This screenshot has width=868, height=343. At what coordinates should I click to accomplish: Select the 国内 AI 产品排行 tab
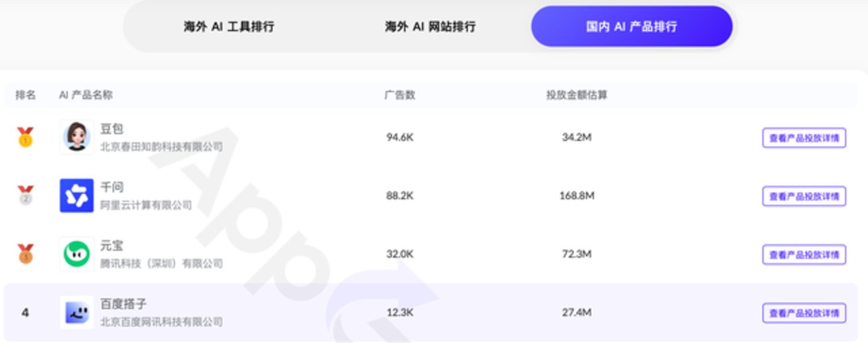pyautogui.click(x=632, y=27)
